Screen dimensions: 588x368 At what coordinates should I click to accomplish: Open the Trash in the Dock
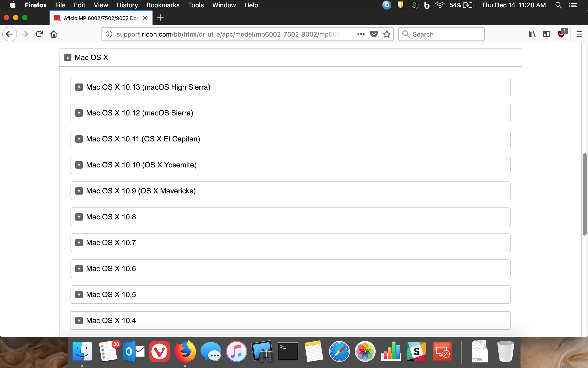(x=506, y=351)
